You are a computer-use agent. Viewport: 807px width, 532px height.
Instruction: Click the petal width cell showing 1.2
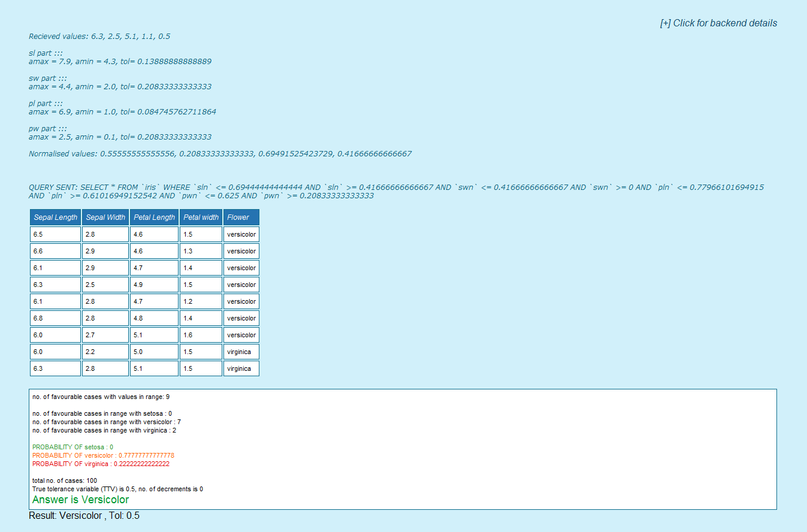[201, 301]
